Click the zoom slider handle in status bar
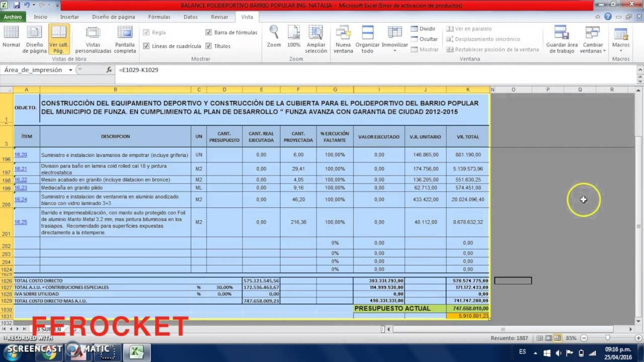This screenshot has width=644, height=362. (607, 338)
